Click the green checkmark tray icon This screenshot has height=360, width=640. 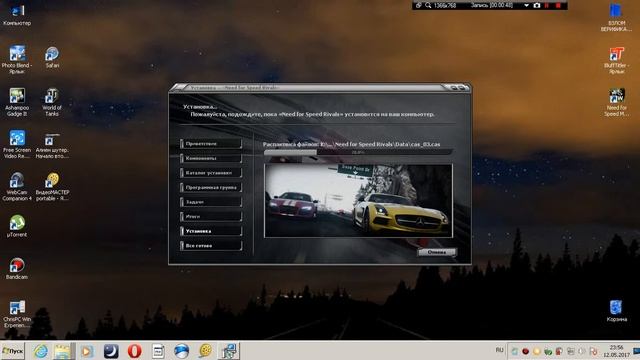(x=548, y=351)
